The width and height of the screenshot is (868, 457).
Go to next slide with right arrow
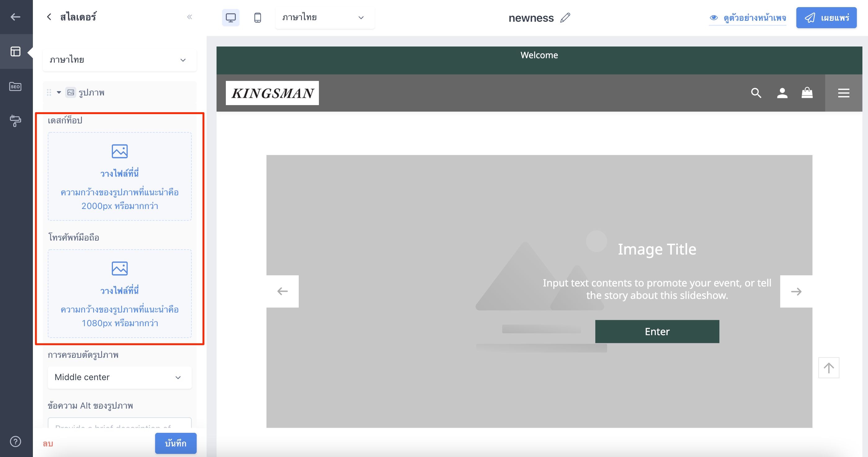click(x=796, y=291)
